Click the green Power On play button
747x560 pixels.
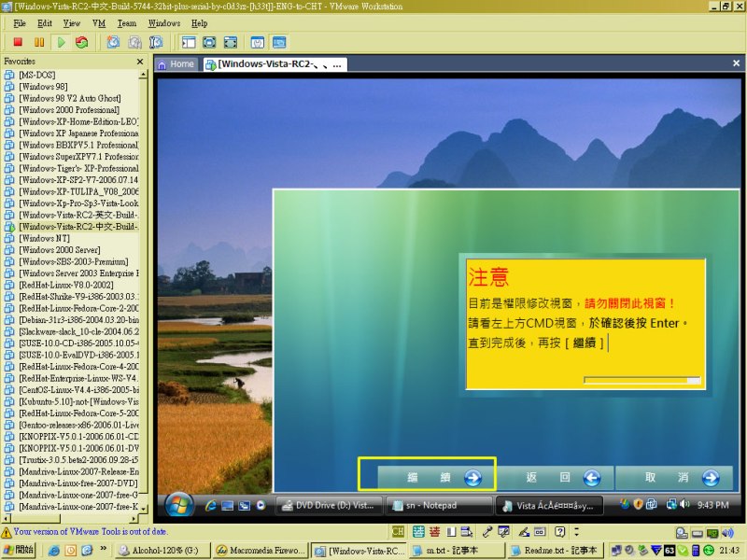click(61, 42)
